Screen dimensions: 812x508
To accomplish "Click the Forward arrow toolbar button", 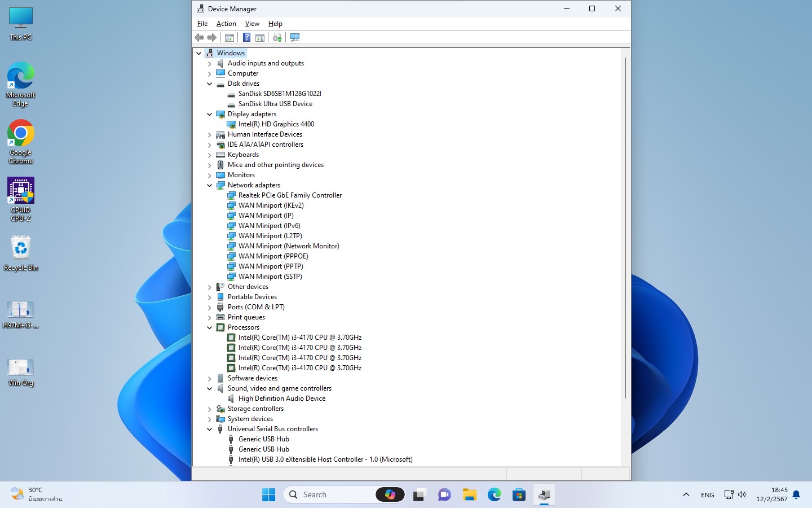I will (x=212, y=37).
